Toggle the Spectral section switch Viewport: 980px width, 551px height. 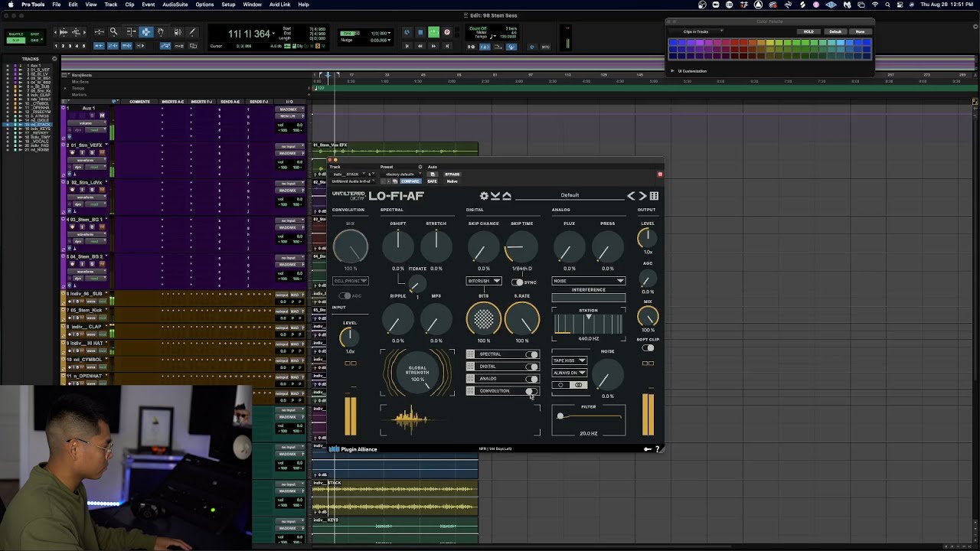(x=531, y=354)
